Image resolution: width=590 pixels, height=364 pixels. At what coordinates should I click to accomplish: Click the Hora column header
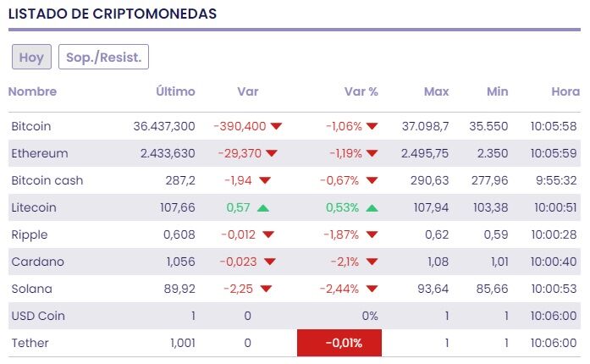tap(565, 91)
